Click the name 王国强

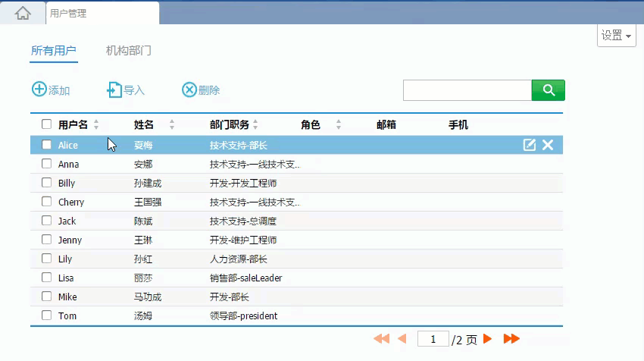pos(148,202)
